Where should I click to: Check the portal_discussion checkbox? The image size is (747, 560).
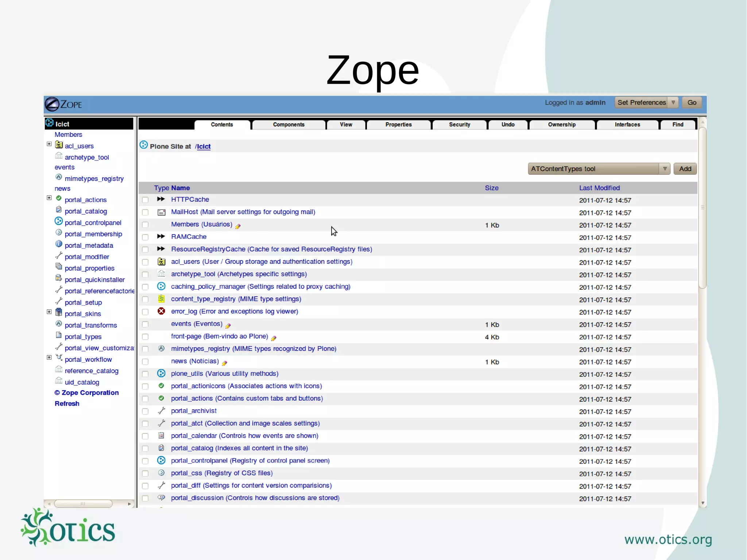tap(145, 498)
